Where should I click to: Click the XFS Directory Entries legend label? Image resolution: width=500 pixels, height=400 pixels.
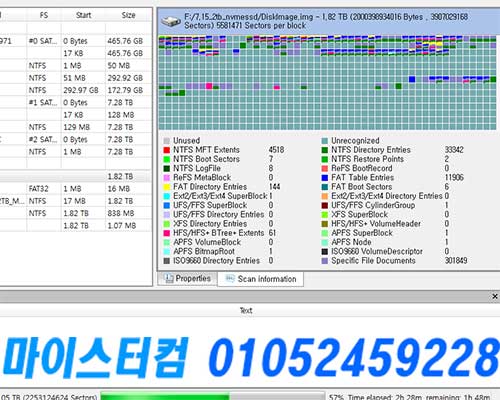click(210, 224)
